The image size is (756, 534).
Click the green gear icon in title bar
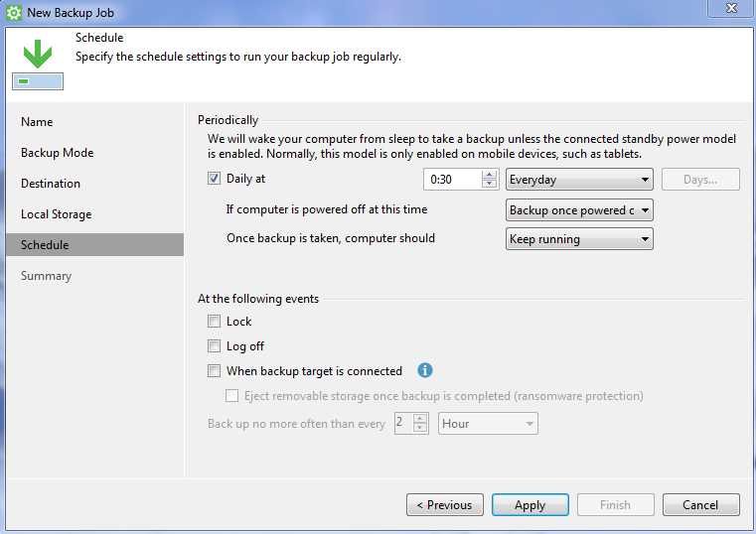click(14, 13)
